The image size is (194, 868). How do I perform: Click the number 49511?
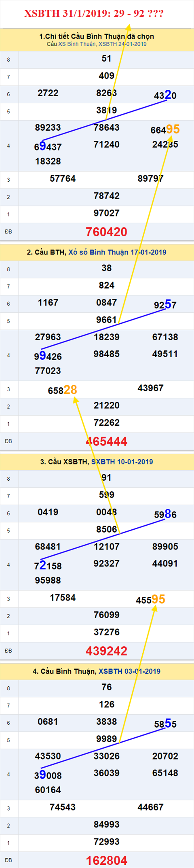(x=165, y=354)
